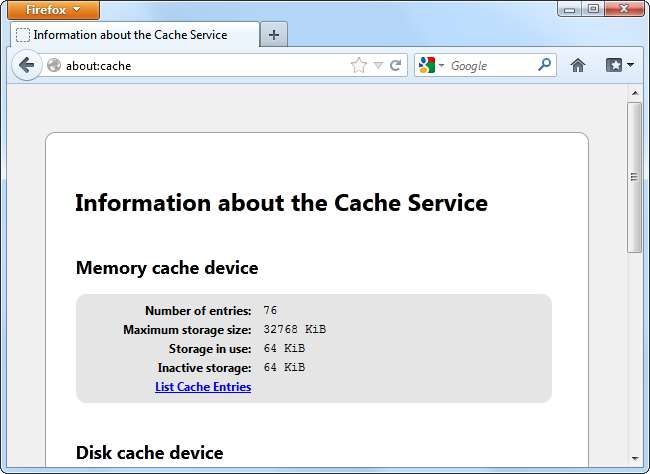The width and height of the screenshot is (650, 474).
Task: Open a new tab with plus button
Action: pos(273,34)
